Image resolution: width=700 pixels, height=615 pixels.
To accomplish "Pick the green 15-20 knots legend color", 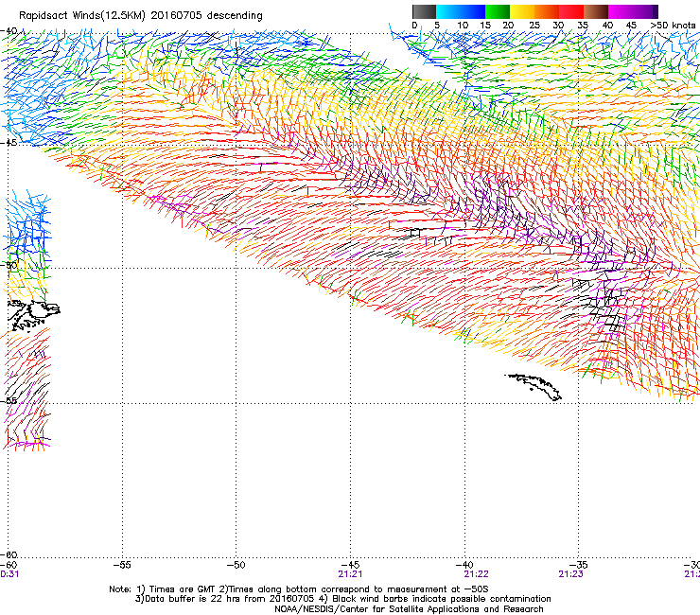I will coord(498,11).
